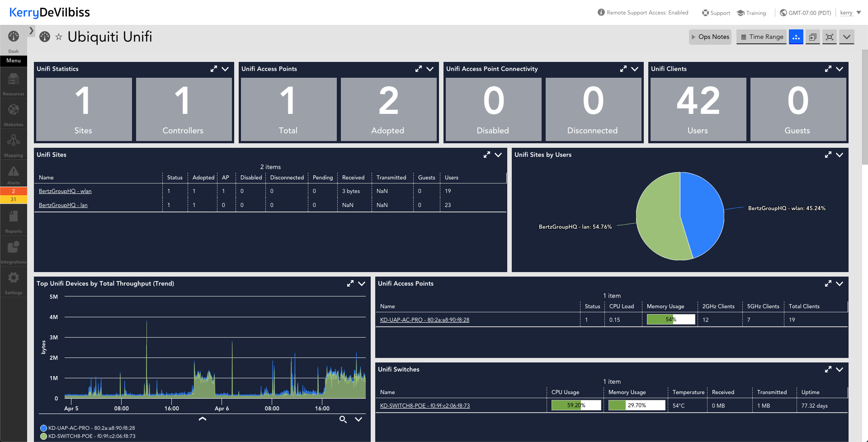Toggle the fullscreen dashboard view

pyautogui.click(x=829, y=37)
